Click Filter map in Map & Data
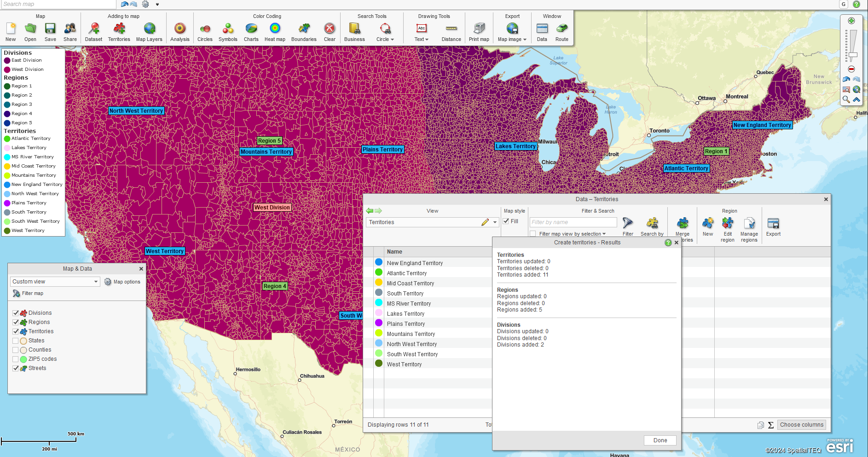This screenshot has width=868, height=457. pos(28,293)
